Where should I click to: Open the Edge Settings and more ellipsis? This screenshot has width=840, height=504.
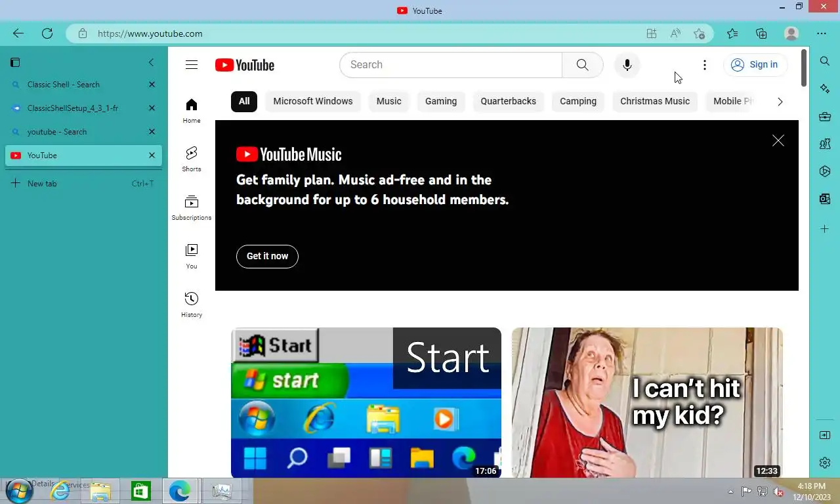(822, 33)
